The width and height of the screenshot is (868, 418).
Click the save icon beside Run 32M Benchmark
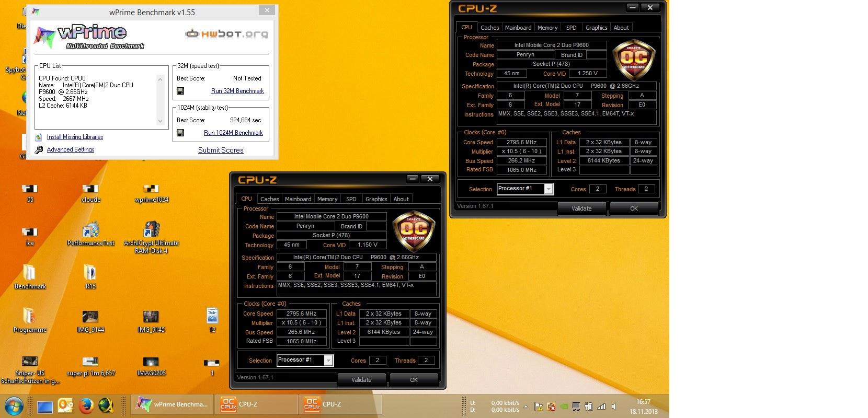[x=180, y=91]
